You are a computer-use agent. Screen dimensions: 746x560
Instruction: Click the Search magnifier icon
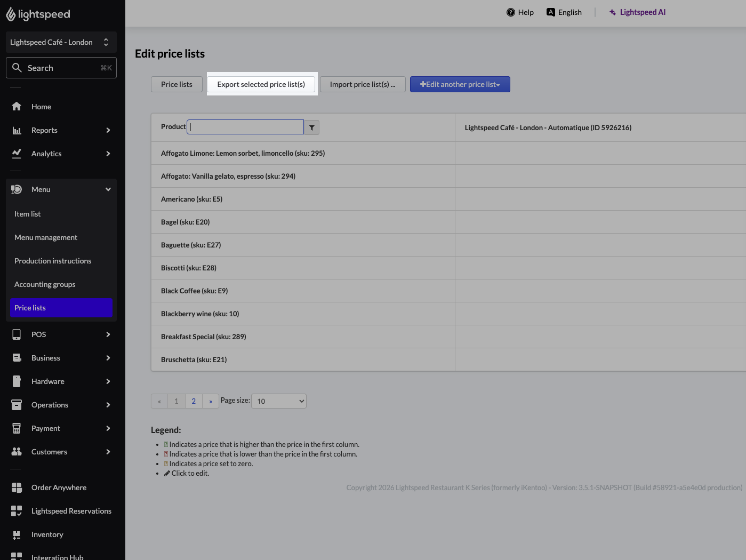pos(17,68)
